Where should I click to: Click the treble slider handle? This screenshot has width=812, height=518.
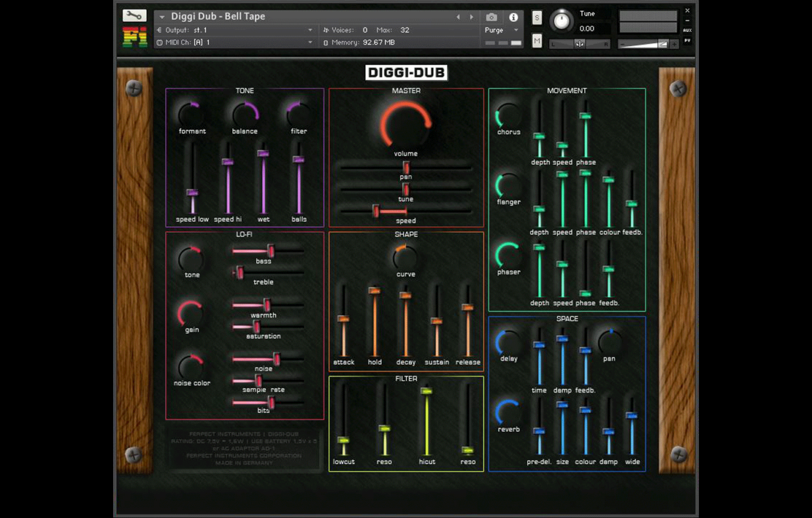pos(239,272)
